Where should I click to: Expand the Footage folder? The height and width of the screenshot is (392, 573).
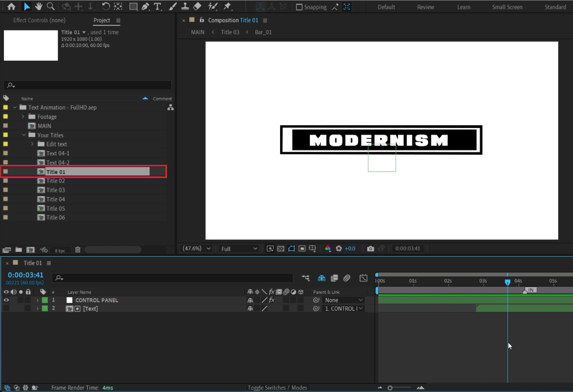coord(23,117)
